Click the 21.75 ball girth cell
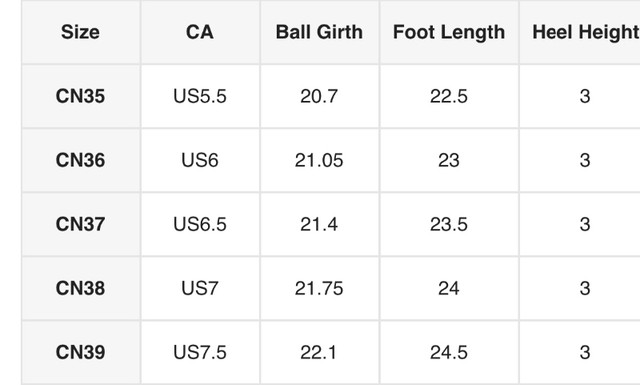Viewport: 640px width, 385px height. pyautogui.click(x=320, y=289)
